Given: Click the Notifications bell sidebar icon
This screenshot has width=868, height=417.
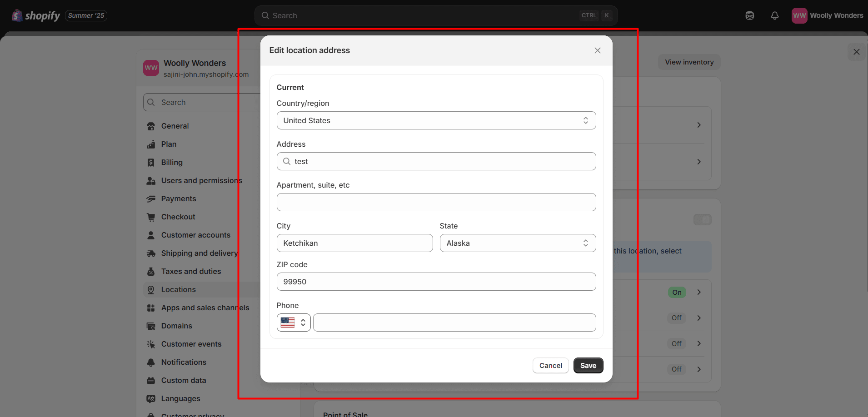Looking at the screenshot, I should tap(151, 362).
